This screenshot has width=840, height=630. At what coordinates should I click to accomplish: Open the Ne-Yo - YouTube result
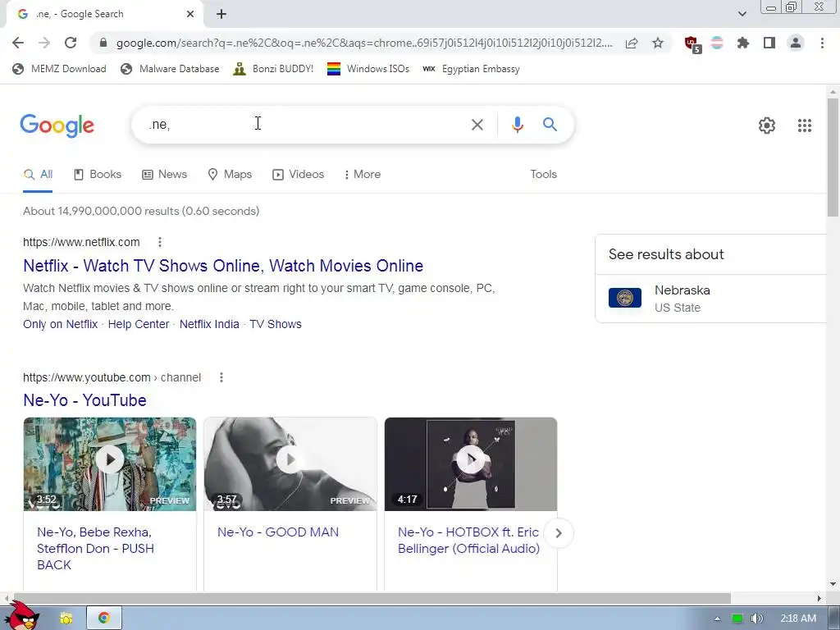pyautogui.click(x=84, y=400)
